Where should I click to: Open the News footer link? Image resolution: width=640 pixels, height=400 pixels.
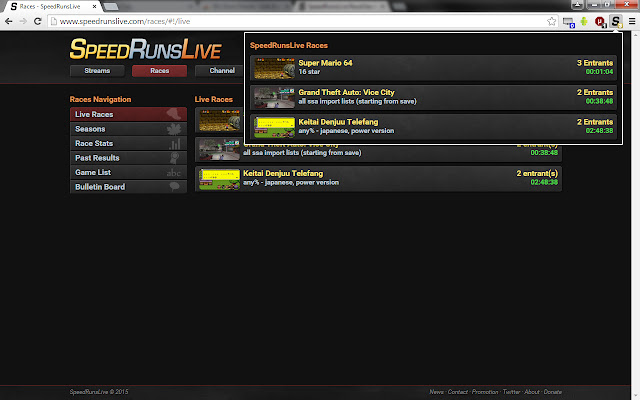(x=436, y=392)
